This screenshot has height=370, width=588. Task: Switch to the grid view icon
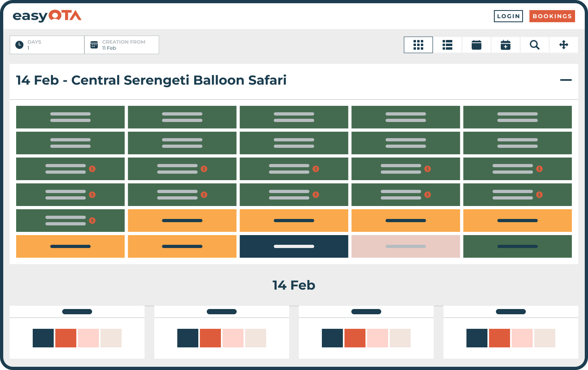(x=418, y=45)
